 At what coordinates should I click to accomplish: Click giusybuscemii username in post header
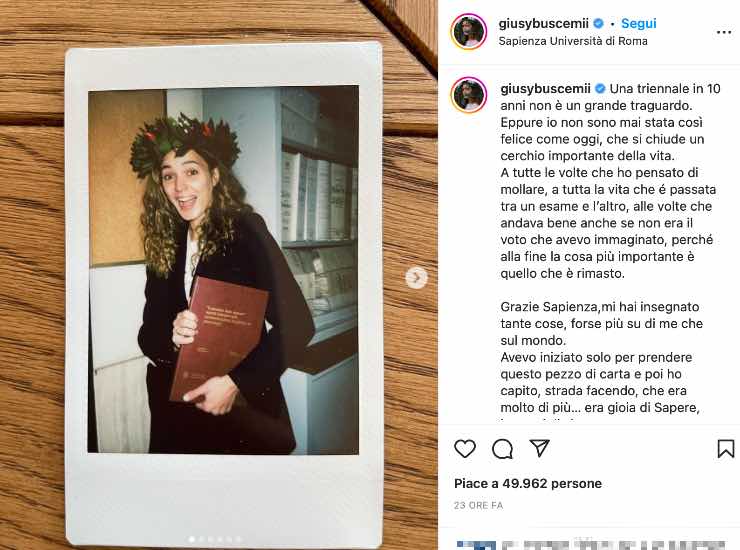[543, 23]
